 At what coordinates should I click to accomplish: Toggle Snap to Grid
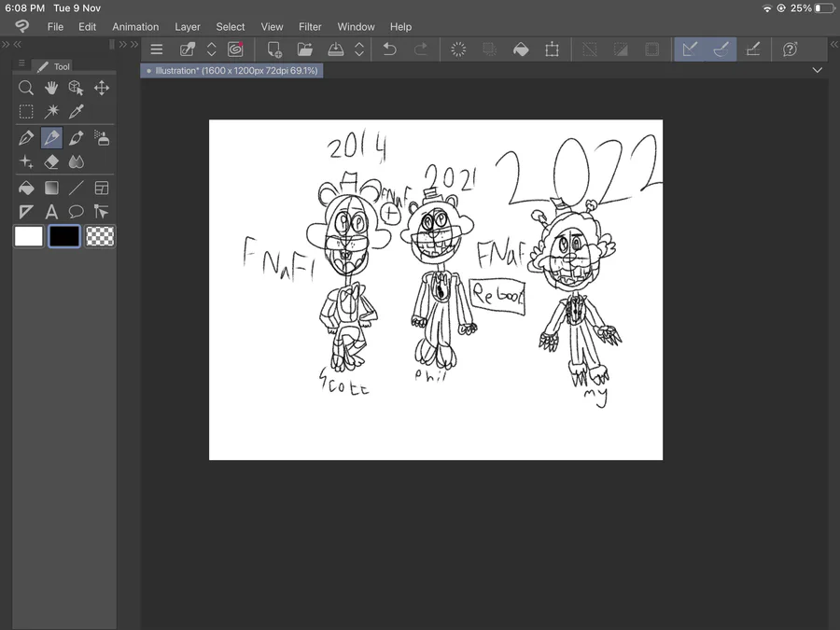[x=752, y=49]
